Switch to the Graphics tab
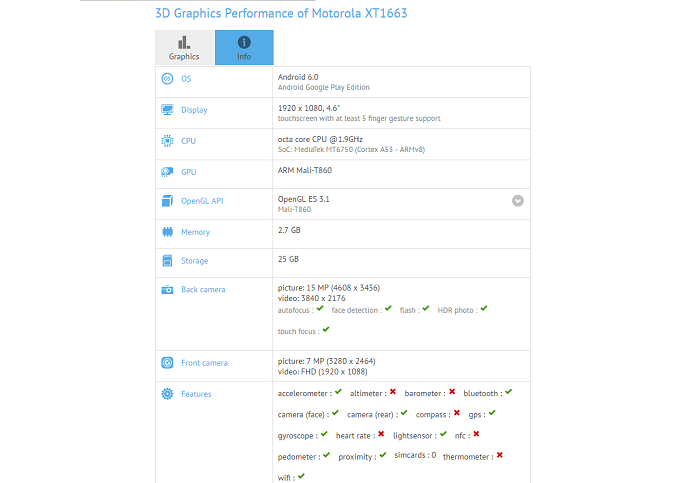Viewport: 700px width, 483px height. pyautogui.click(x=184, y=48)
